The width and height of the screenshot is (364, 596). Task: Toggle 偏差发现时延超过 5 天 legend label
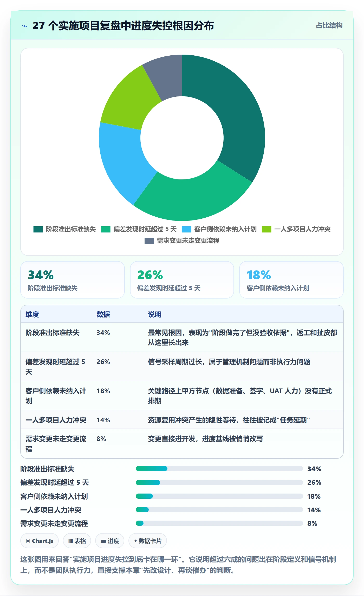tap(145, 229)
